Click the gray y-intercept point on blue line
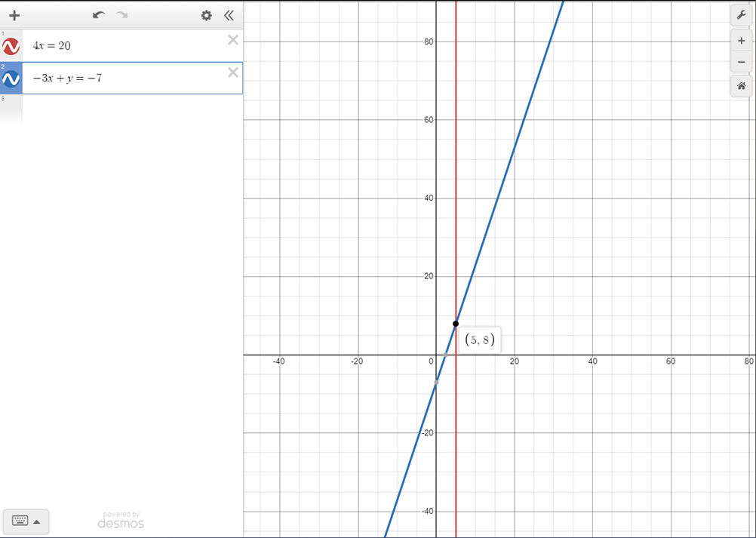This screenshot has width=756, height=538. pos(436,383)
